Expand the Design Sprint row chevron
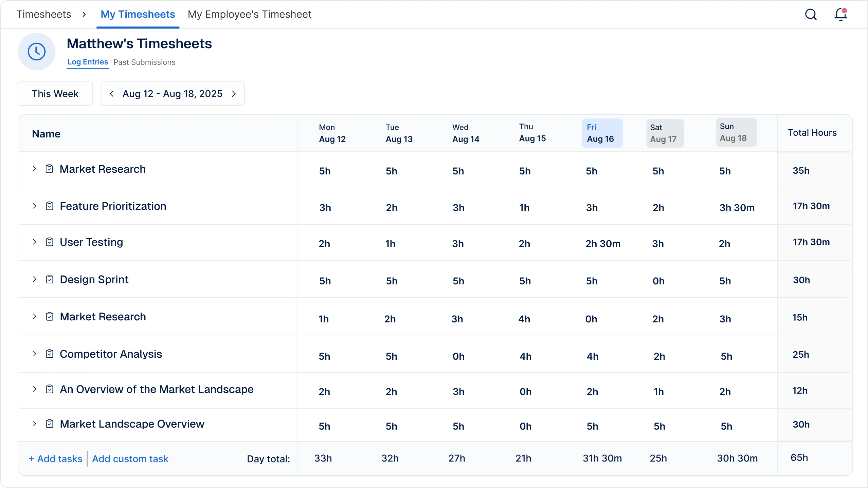Image resolution: width=868 pixels, height=488 pixels. click(x=34, y=279)
